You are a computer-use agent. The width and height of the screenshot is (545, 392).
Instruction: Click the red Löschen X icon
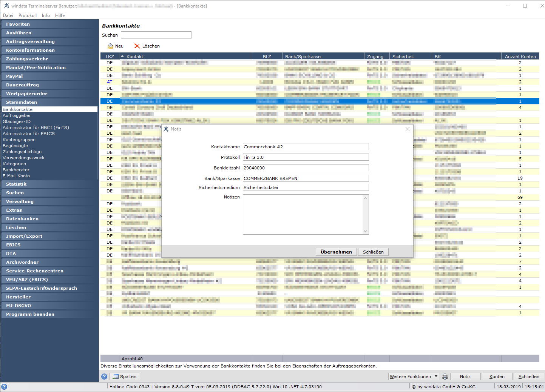tap(137, 46)
